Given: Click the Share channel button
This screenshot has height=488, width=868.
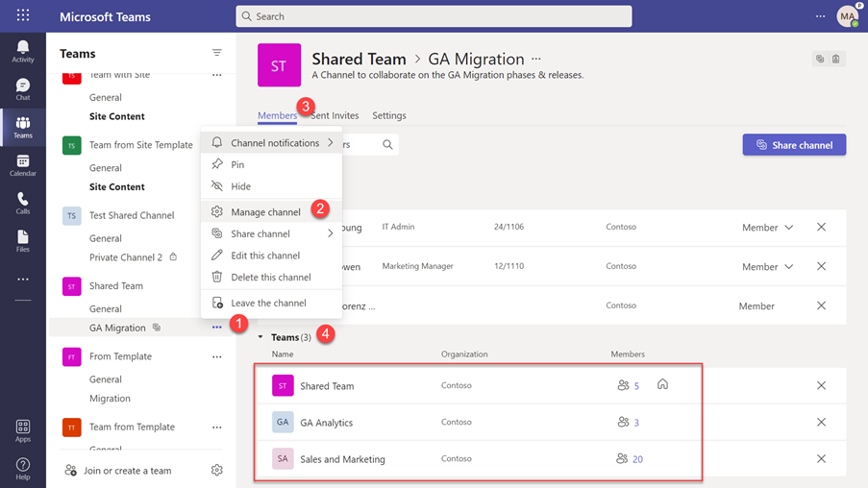Looking at the screenshot, I should pos(794,145).
